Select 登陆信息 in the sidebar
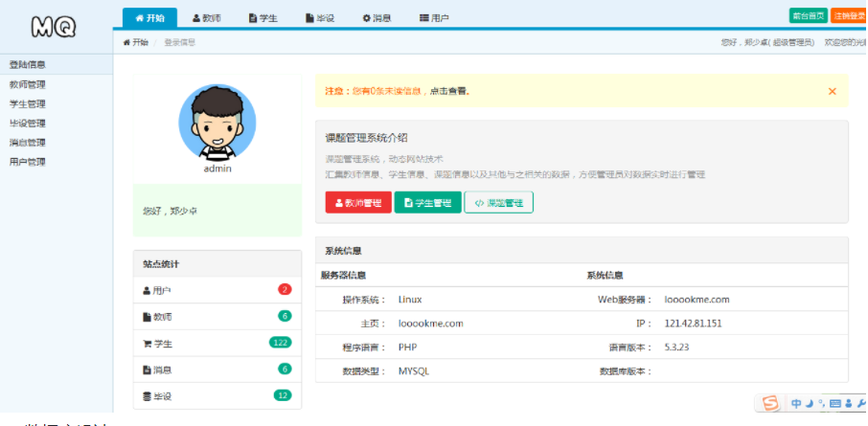868x426 pixels. click(x=57, y=64)
